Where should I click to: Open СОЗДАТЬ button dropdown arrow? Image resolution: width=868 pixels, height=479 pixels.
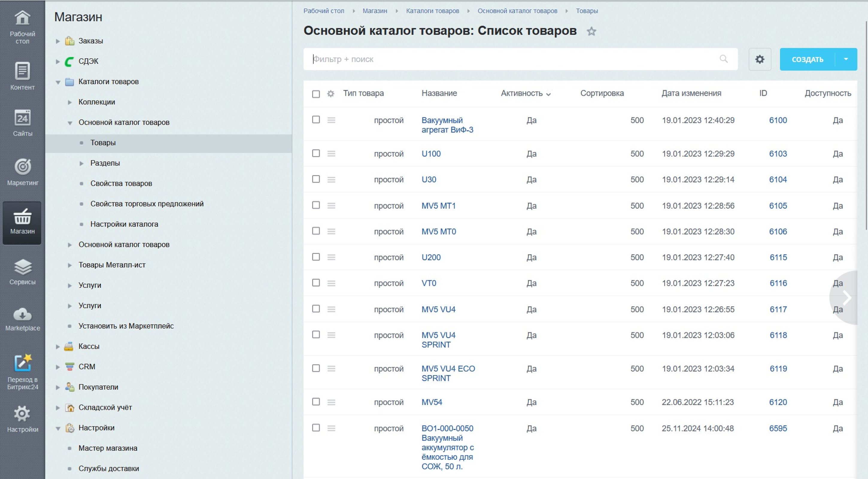tap(846, 59)
